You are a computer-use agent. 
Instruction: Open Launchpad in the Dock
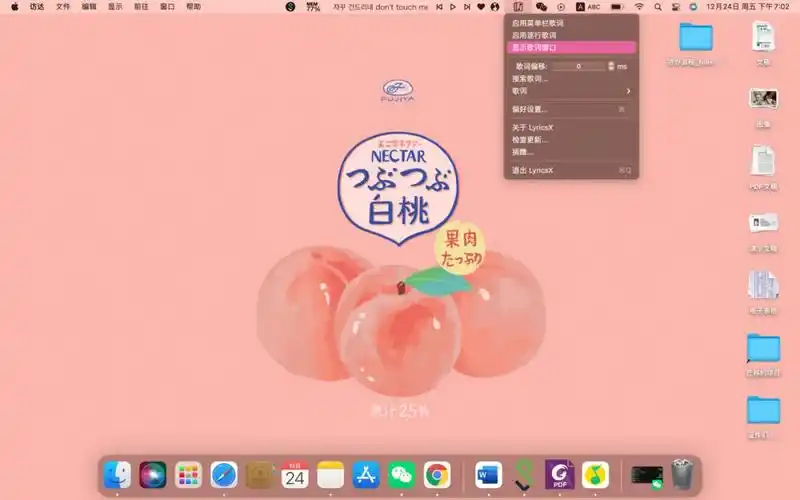click(x=188, y=474)
